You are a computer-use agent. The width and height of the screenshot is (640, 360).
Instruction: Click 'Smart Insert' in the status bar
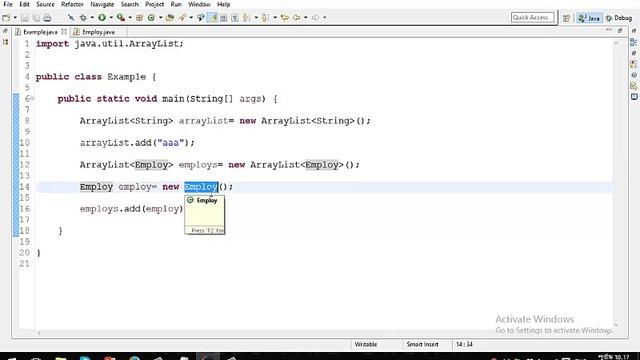(422, 344)
